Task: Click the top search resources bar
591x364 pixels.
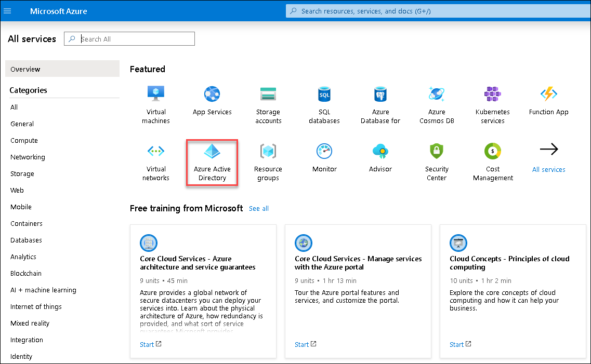Action: (x=437, y=11)
